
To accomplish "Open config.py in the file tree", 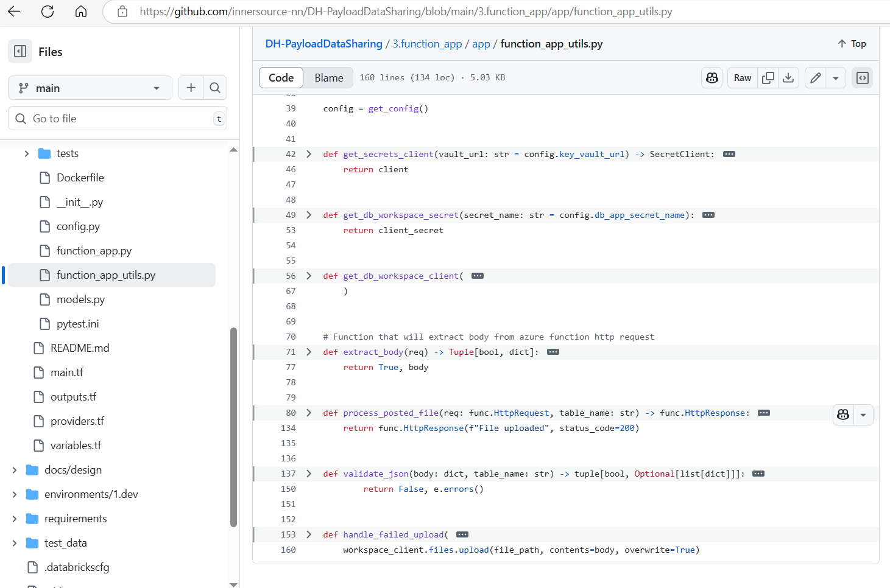I will 78,226.
